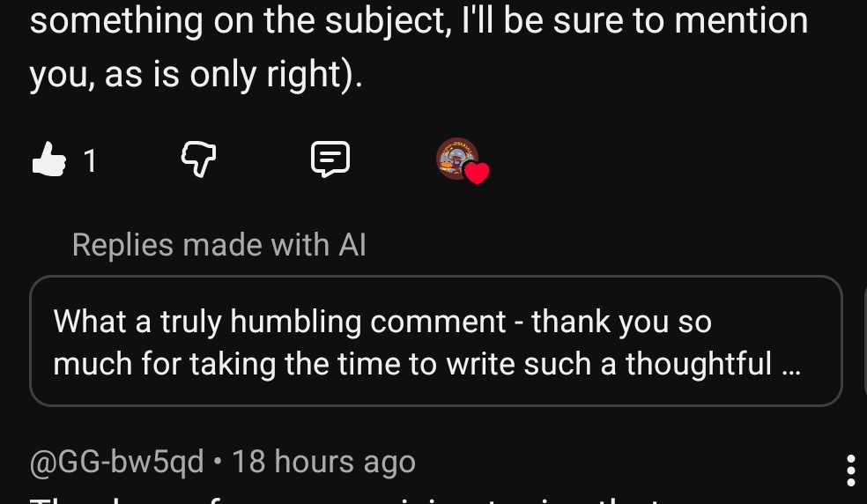Screen dimensions: 867x504
Task: Tap the line "something on the subject, I'll be sure to mention"
Action: click(x=419, y=21)
